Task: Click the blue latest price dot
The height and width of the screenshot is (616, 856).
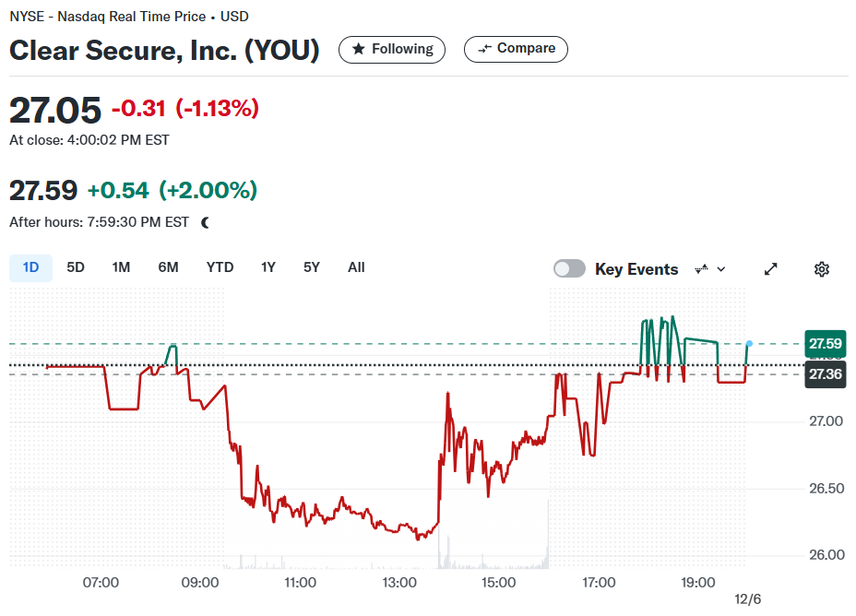Action: tap(750, 344)
